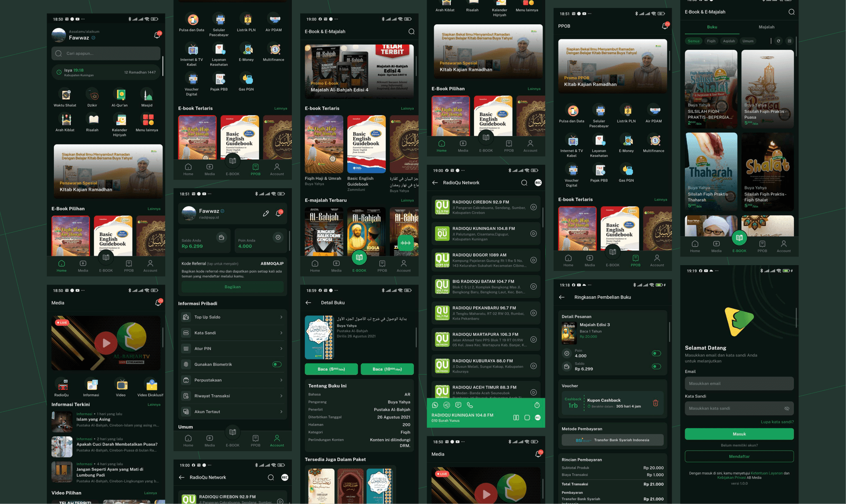Open the Lupa kata sandi? link
The height and width of the screenshot is (504, 846).
(x=777, y=422)
